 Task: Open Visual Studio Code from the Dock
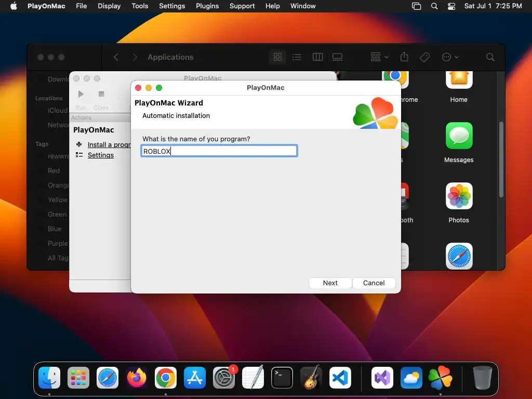point(340,378)
